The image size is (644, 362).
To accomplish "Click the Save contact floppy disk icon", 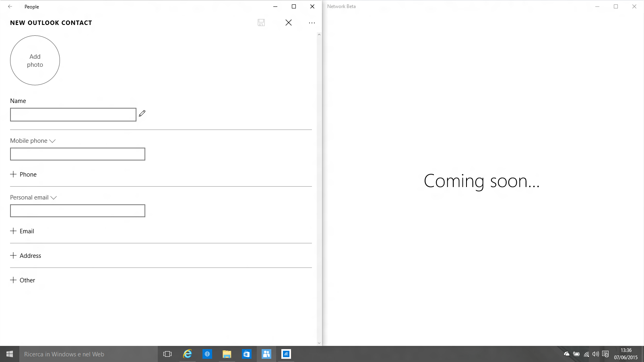I will [261, 23].
